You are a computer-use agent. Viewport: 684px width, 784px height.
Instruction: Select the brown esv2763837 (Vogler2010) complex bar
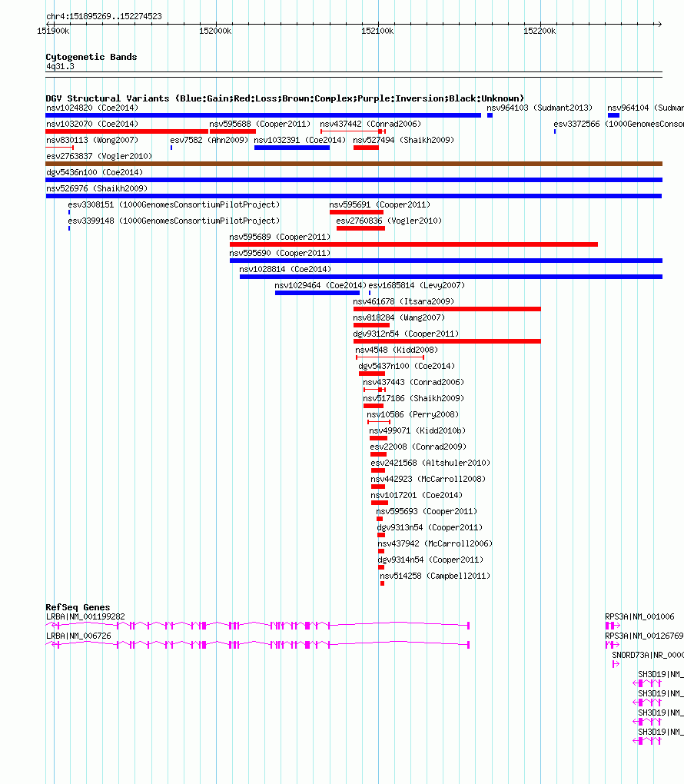click(354, 164)
